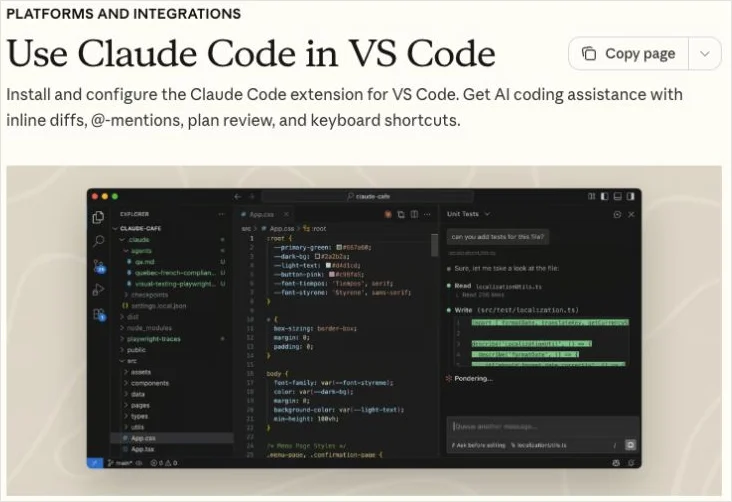Open editor more actions ellipsis

point(427,214)
